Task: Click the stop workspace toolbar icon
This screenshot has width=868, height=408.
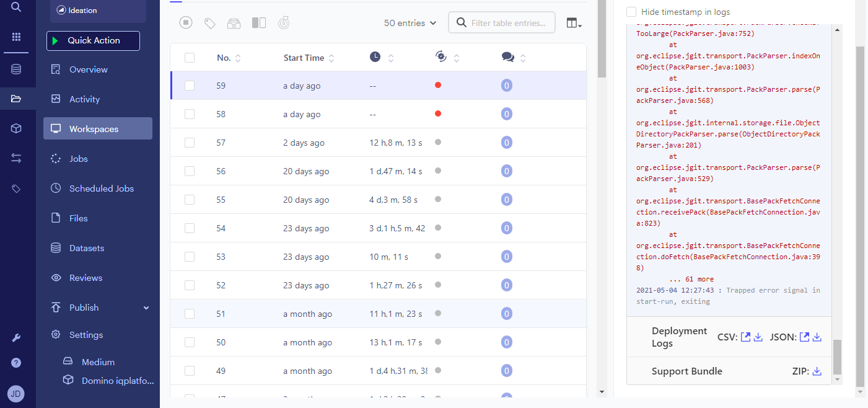Action: 186,23
